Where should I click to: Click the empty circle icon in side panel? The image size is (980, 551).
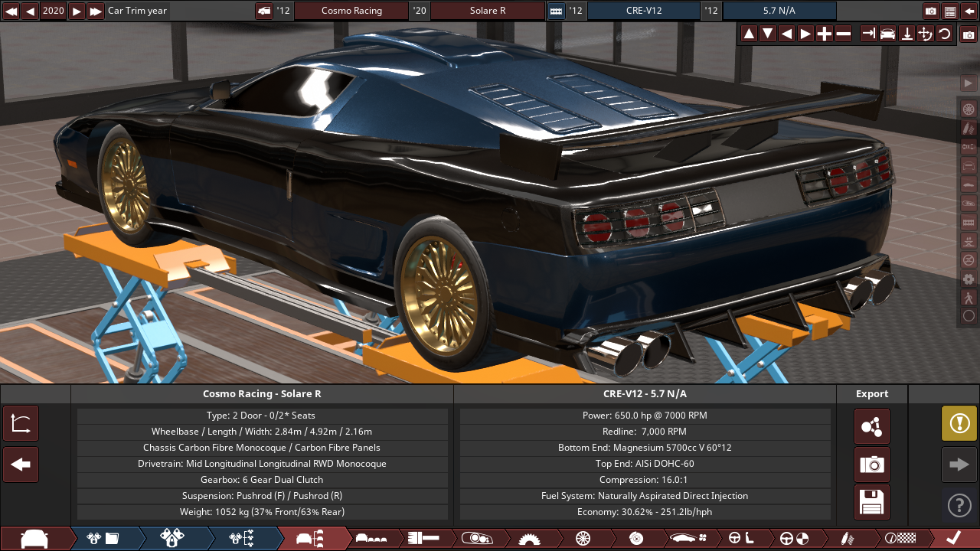969,315
